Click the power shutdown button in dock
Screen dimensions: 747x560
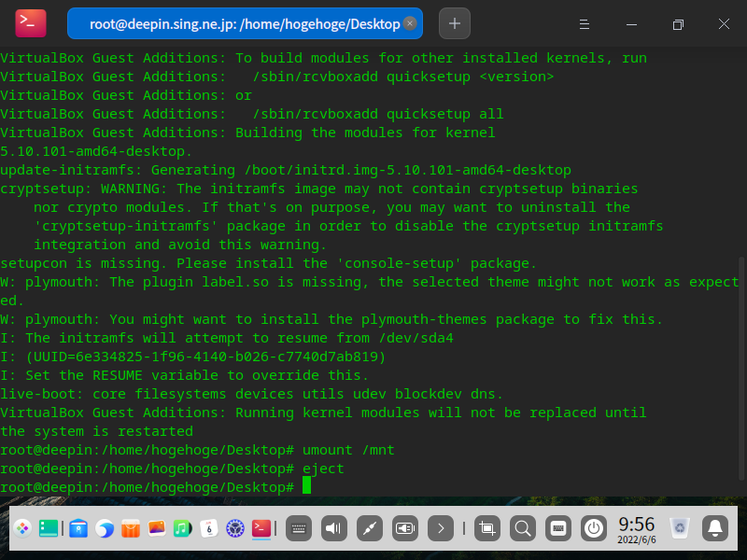pos(594,528)
